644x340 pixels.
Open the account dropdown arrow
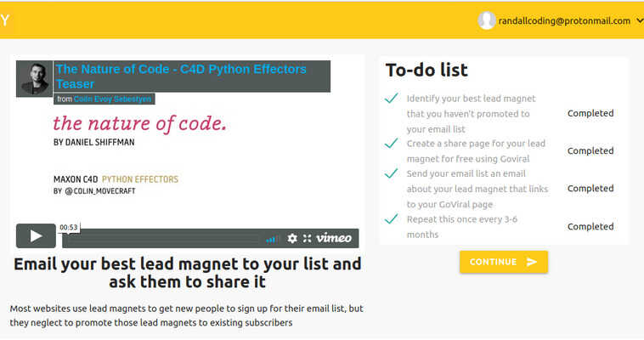(x=640, y=20)
